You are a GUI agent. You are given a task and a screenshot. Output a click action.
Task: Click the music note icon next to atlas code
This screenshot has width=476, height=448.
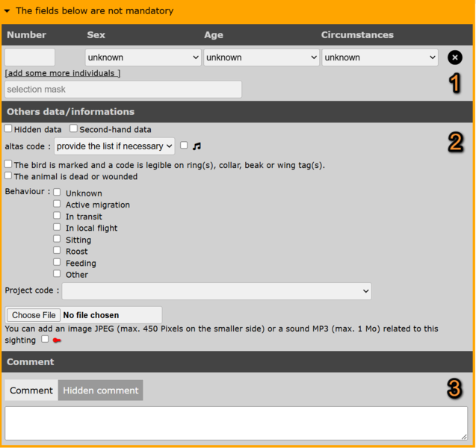tap(197, 146)
